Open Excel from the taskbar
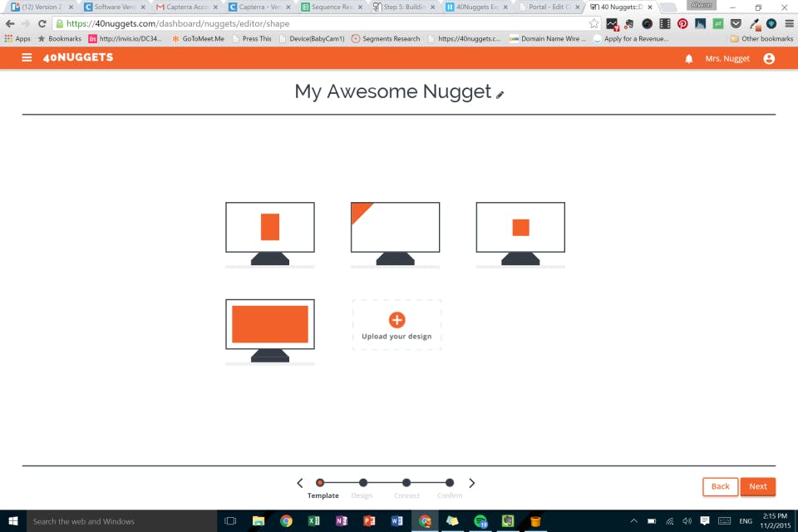This screenshot has width=798, height=532. (x=314, y=521)
